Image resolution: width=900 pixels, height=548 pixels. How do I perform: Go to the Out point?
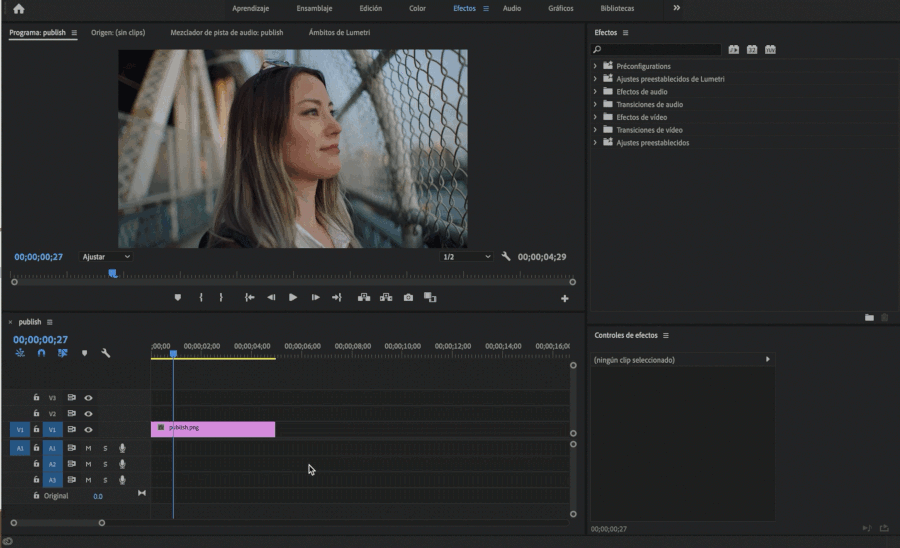click(337, 297)
